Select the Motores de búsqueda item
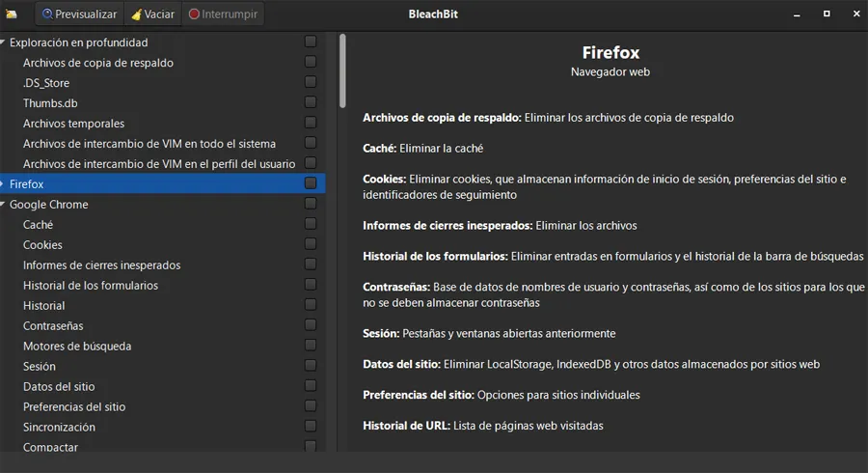This screenshot has height=473, width=868. pos(162,346)
